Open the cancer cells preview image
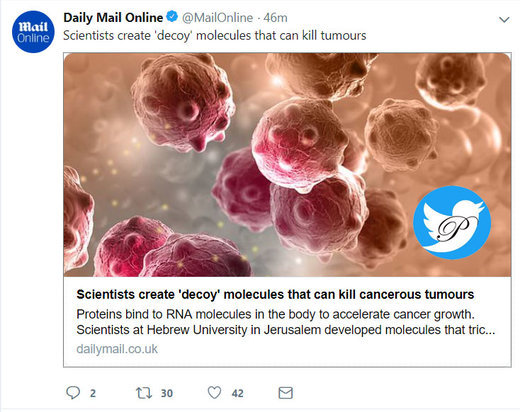520x412 pixels. pyautogui.click(x=287, y=165)
